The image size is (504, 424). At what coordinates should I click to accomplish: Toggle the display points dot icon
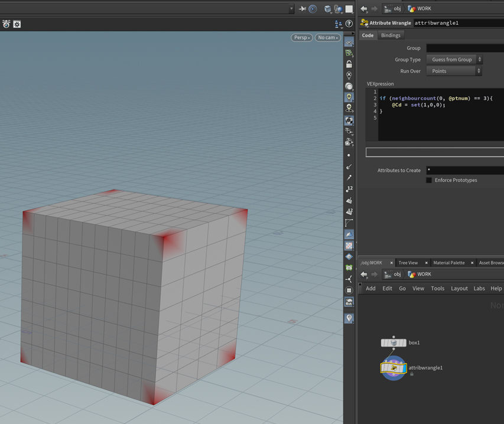coord(349,155)
